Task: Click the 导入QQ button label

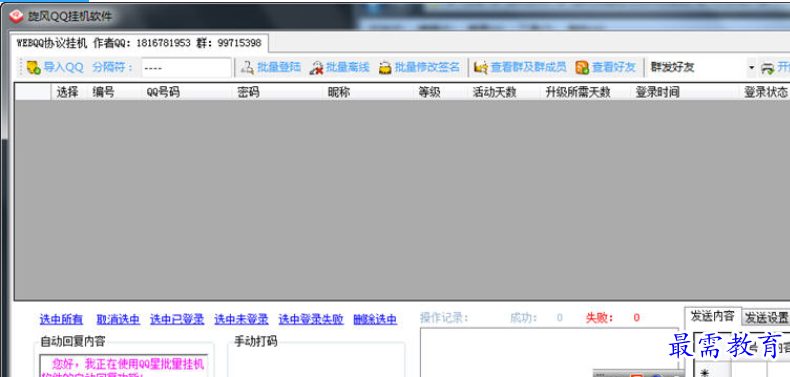Action: click(63, 68)
